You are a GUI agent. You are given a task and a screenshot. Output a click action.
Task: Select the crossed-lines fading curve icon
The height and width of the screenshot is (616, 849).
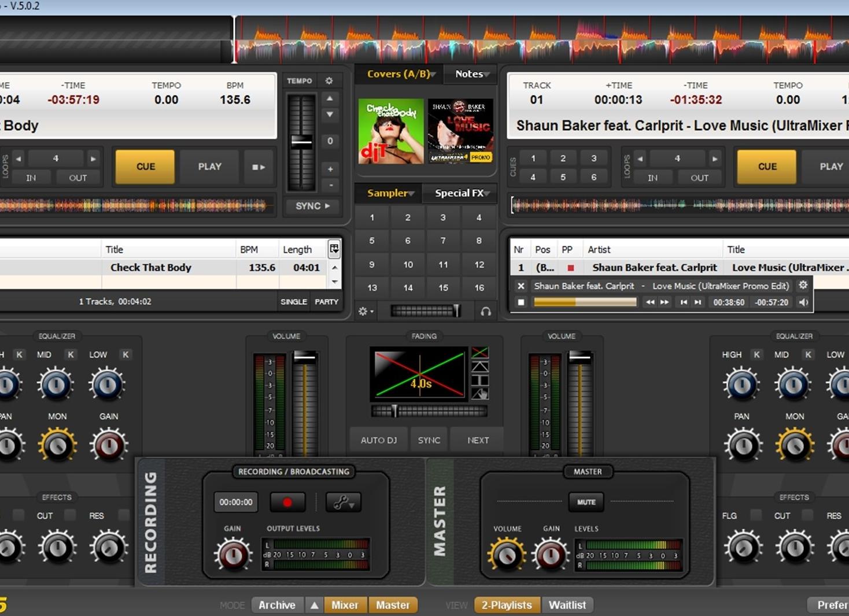point(480,352)
